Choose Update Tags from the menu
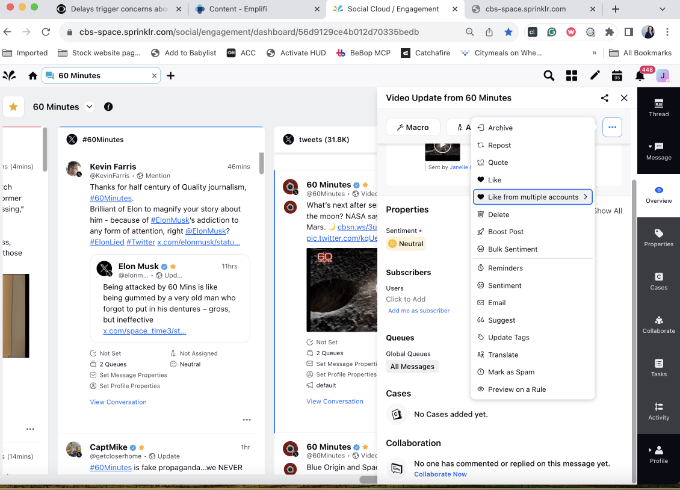This screenshot has height=490, width=680. coord(533,337)
